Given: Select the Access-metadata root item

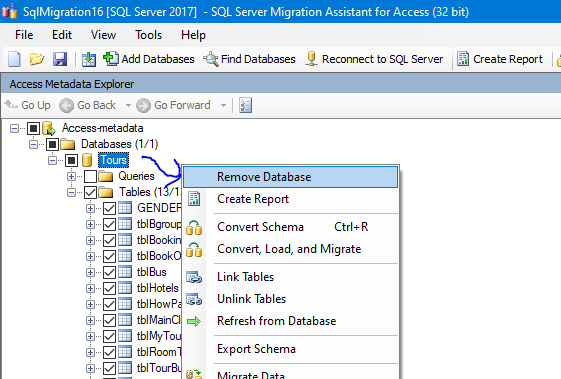Looking at the screenshot, I should click(x=102, y=128).
